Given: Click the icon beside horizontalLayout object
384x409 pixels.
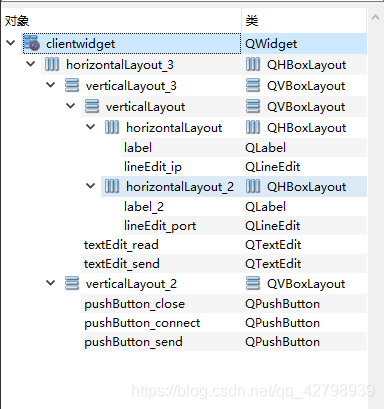Looking at the screenshot, I should coord(112,127).
